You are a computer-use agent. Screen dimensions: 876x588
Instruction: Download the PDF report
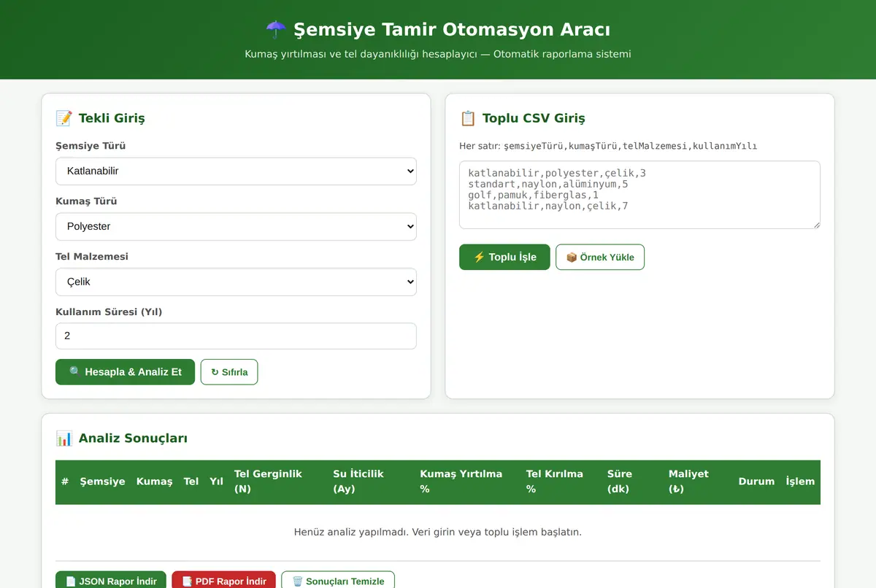[x=224, y=581]
